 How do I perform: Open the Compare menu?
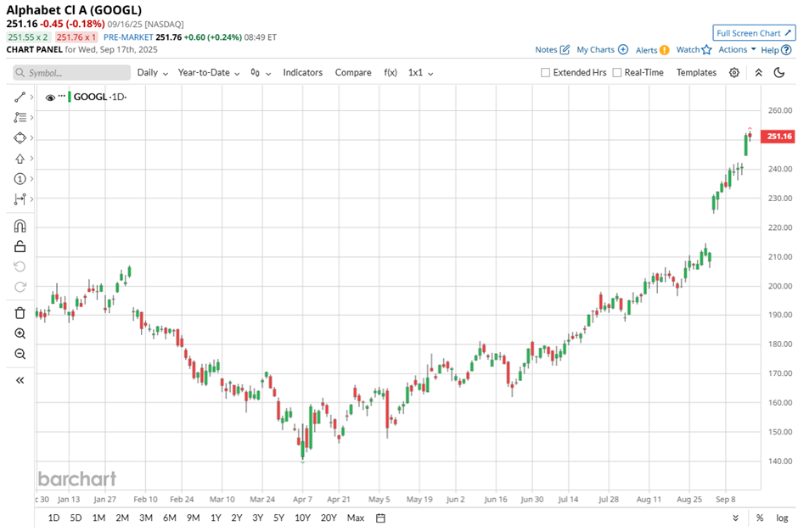point(353,73)
